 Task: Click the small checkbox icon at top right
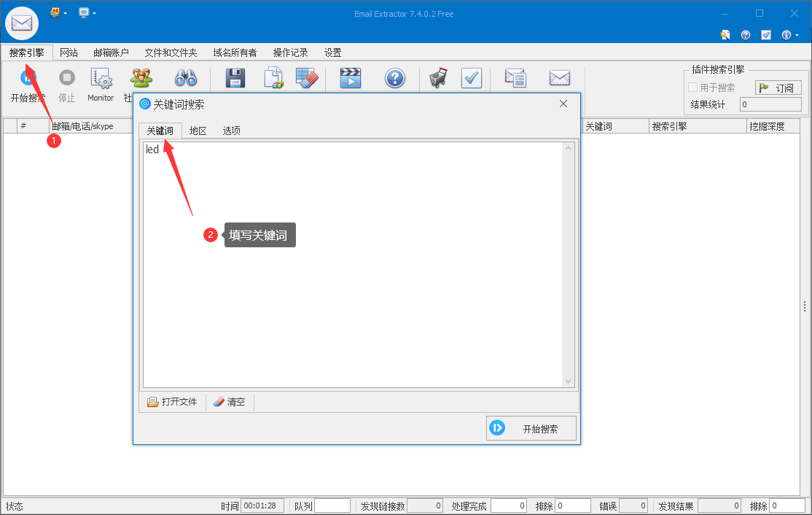(x=766, y=35)
